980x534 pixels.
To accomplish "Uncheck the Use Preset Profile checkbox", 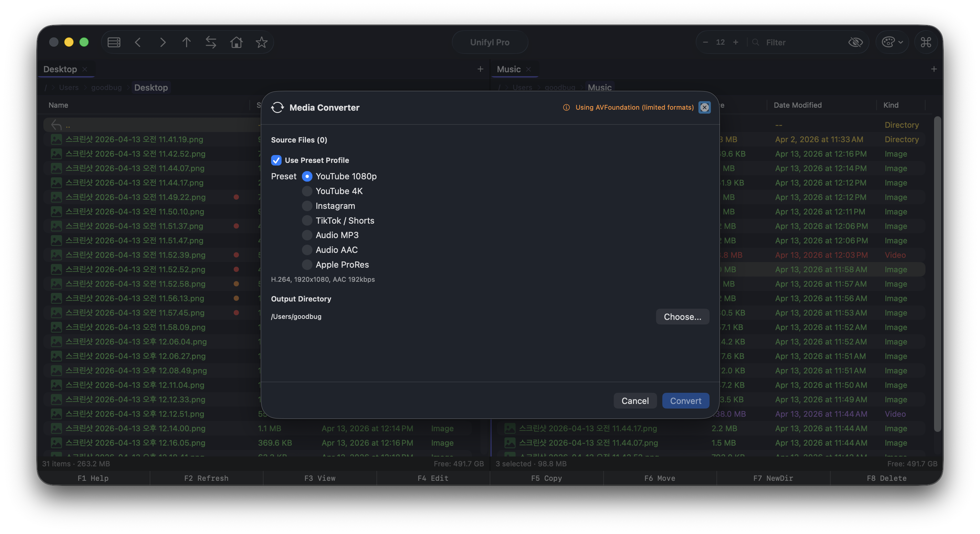I will pos(276,160).
